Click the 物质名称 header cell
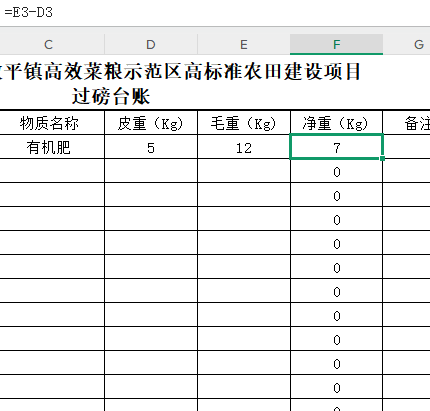430x411 pixels. (52, 123)
